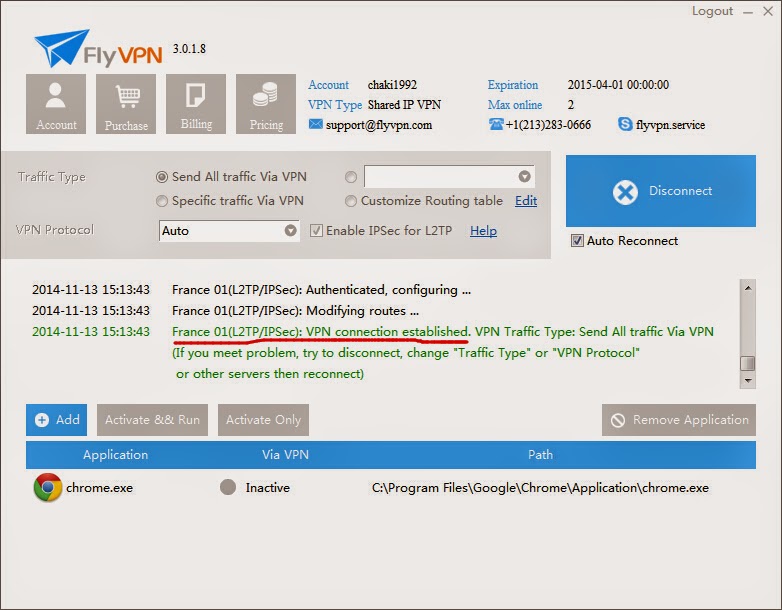
Task: Click the Inactive status text
Action: 267,488
